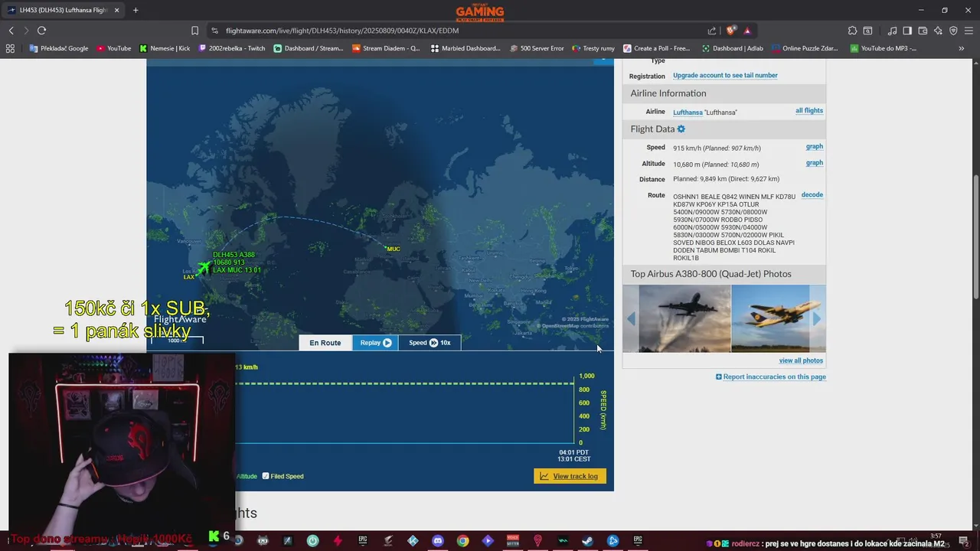Viewport: 980px width, 551px height.
Task: Open the Dashboard / Stream bookmark
Action: [x=309, y=48]
